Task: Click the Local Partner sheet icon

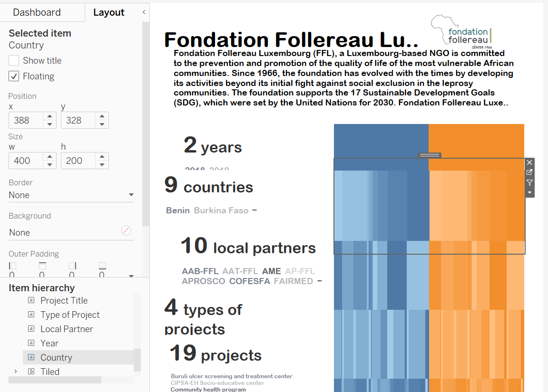Action: [32, 329]
